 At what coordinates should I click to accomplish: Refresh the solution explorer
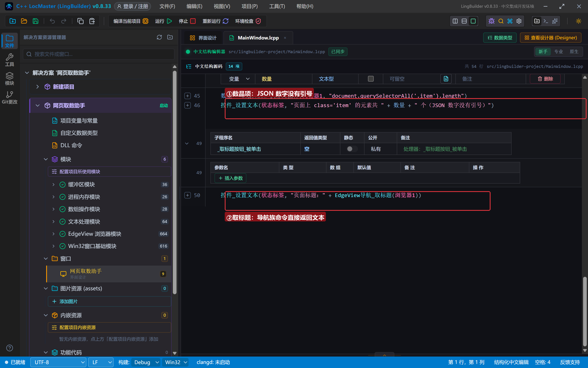[159, 37]
